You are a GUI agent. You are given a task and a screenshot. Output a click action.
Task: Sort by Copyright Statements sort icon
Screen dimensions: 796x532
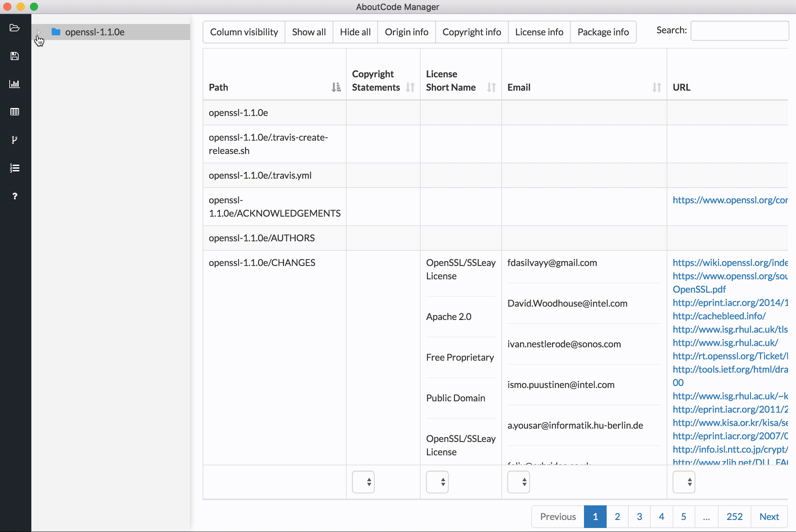pyautogui.click(x=410, y=87)
